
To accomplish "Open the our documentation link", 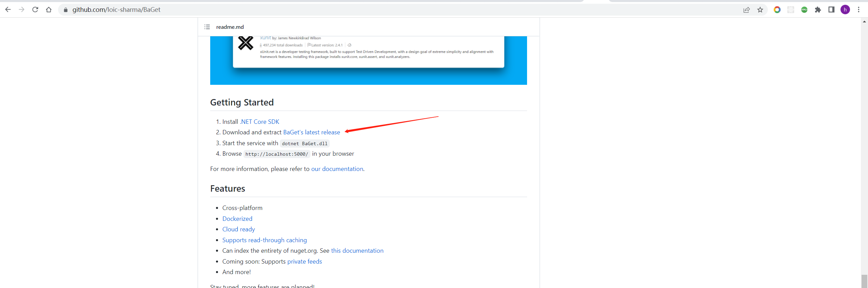I will [x=337, y=169].
